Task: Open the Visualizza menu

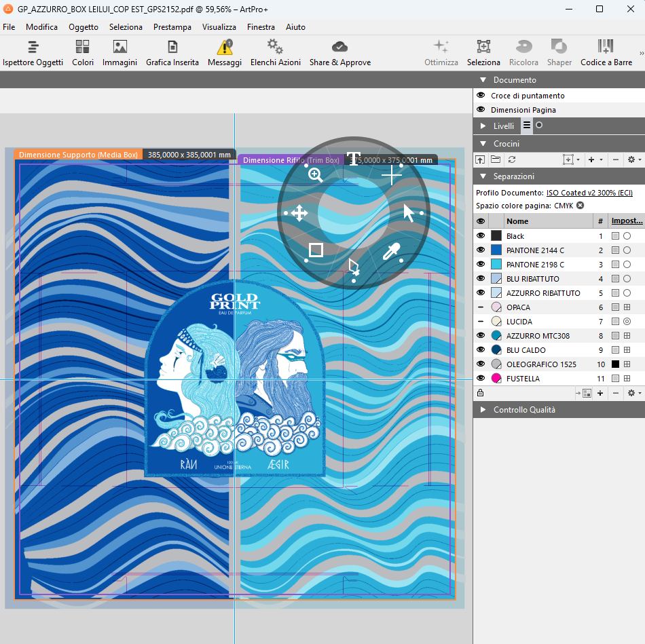Action: (219, 27)
